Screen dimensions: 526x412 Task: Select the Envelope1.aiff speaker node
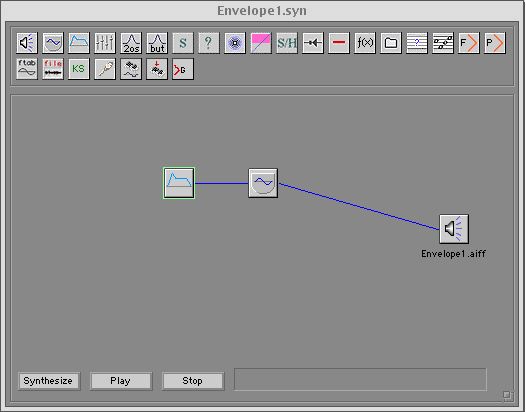[454, 229]
